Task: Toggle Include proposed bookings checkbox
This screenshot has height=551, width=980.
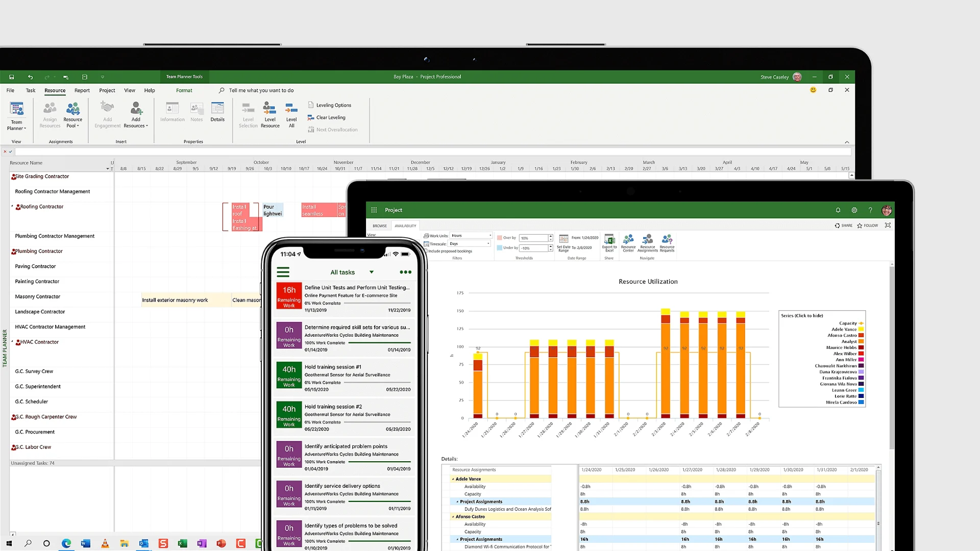Action: (x=426, y=251)
